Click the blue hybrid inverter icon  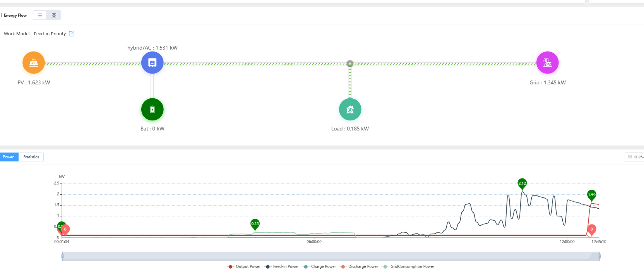click(x=152, y=63)
